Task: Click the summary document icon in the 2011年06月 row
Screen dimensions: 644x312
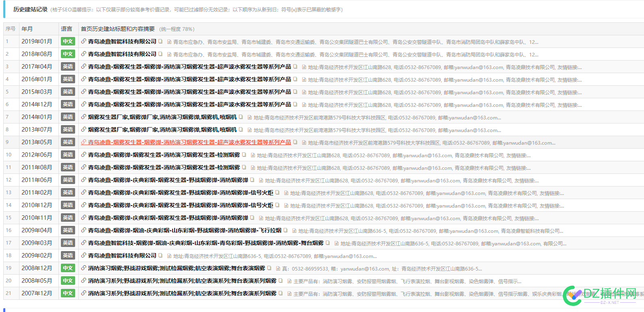Action: [x=261, y=181]
